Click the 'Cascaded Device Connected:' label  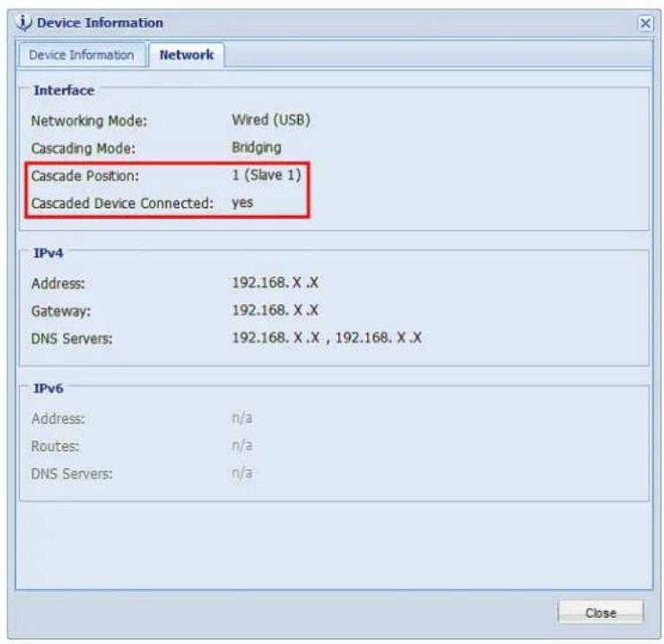coord(122,204)
